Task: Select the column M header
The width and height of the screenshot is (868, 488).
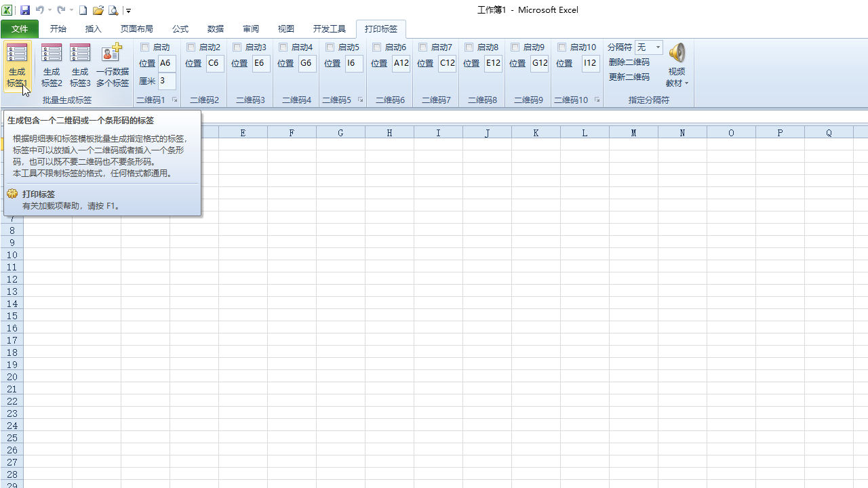Action: (x=633, y=133)
